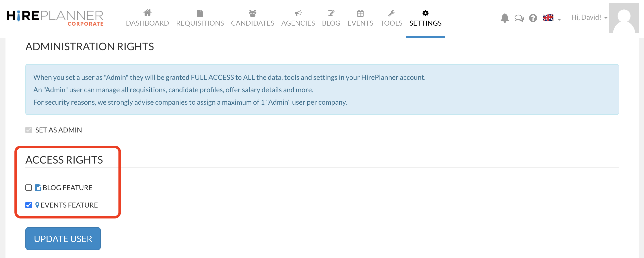This screenshot has width=644, height=258.
Task: Open notifications via the bell icon
Action: [505, 18]
